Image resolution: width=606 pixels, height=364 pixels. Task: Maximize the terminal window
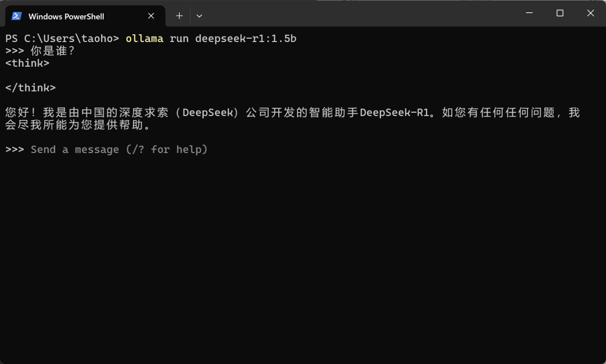pos(559,13)
